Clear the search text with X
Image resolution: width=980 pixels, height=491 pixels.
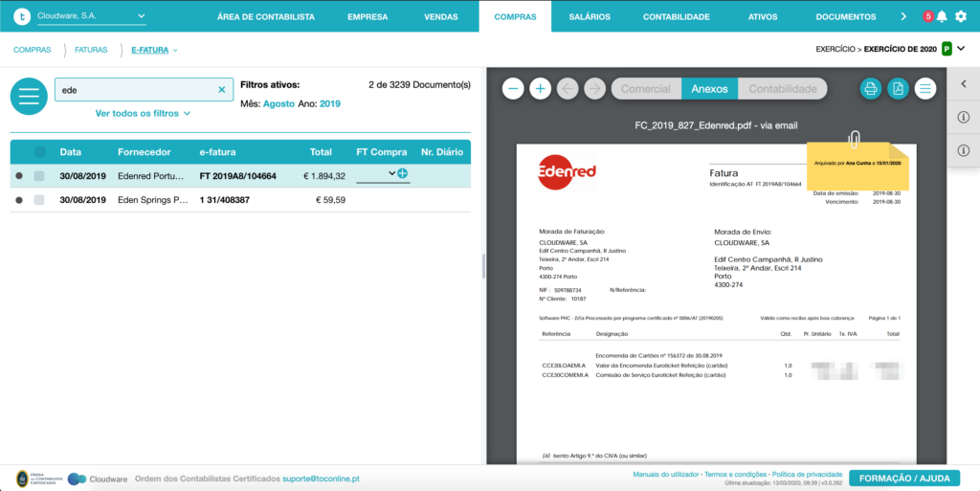tap(222, 90)
